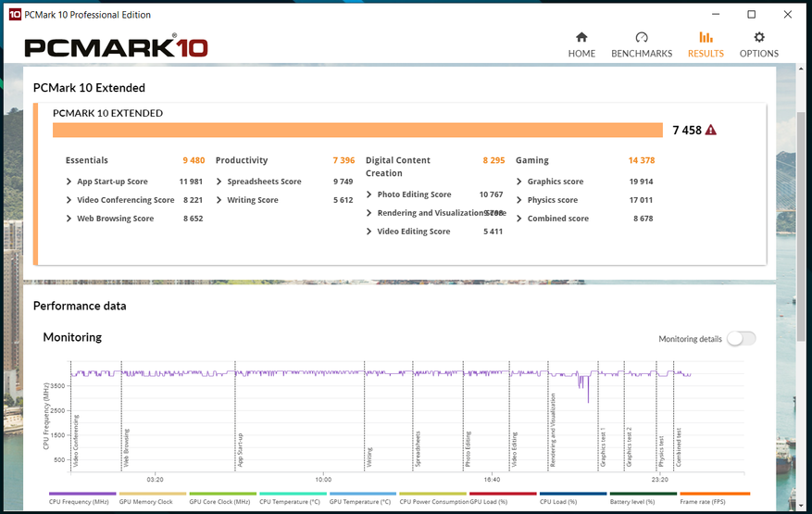Select GPU Load (%) legend swatch
812x514 pixels.
503,494
